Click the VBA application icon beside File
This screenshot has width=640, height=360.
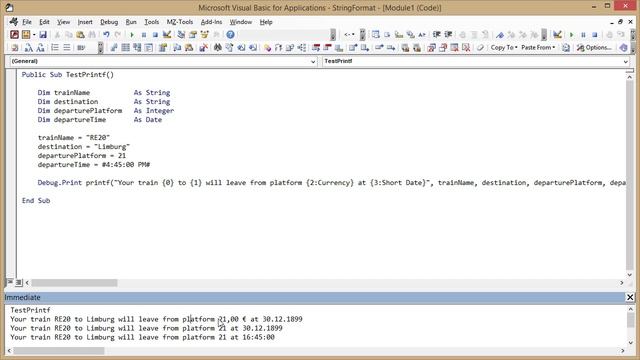pos(13,22)
